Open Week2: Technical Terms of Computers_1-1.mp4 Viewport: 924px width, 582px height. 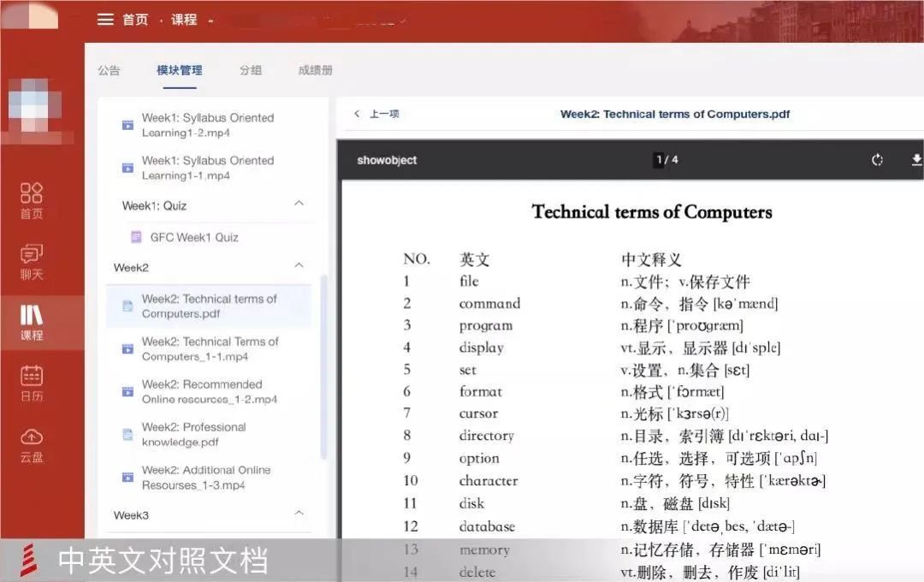pos(210,349)
